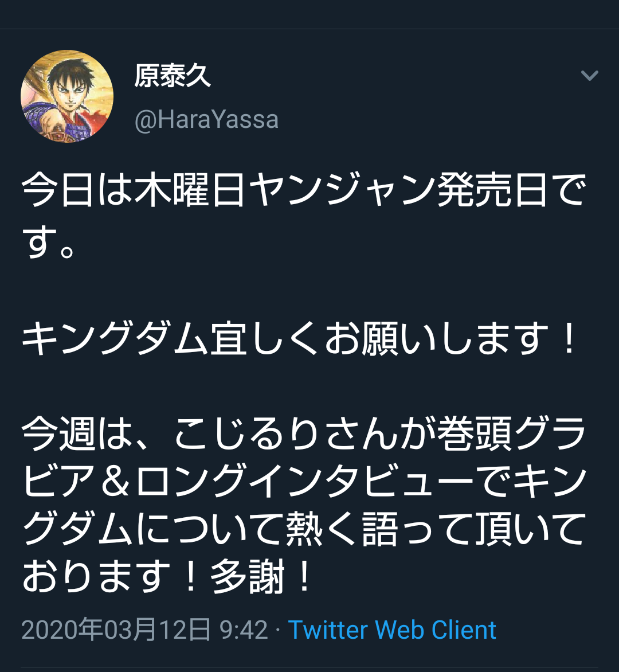
Task: Open the @HaraYassa handle link
Action: coord(206,120)
